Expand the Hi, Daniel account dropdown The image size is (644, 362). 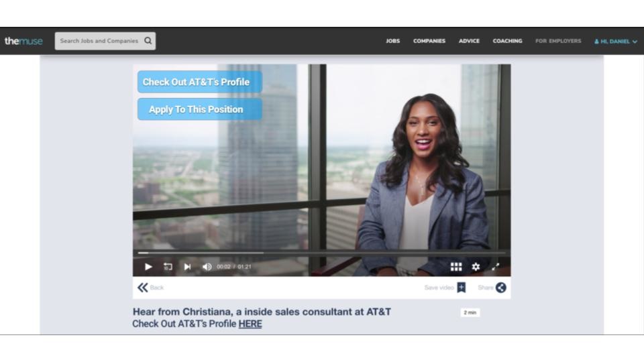coord(616,42)
